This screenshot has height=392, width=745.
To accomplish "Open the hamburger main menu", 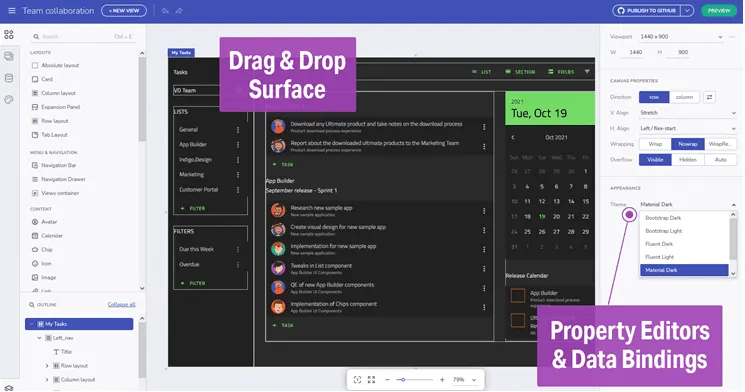I will (x=11, y=10).
